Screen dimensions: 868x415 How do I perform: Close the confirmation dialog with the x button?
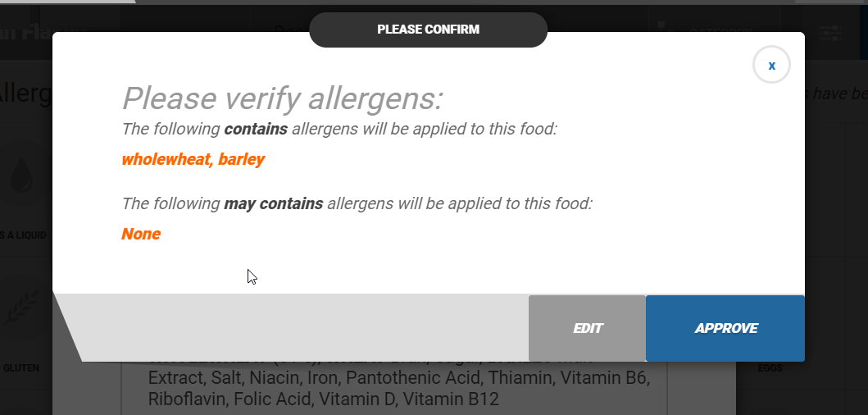771,65
